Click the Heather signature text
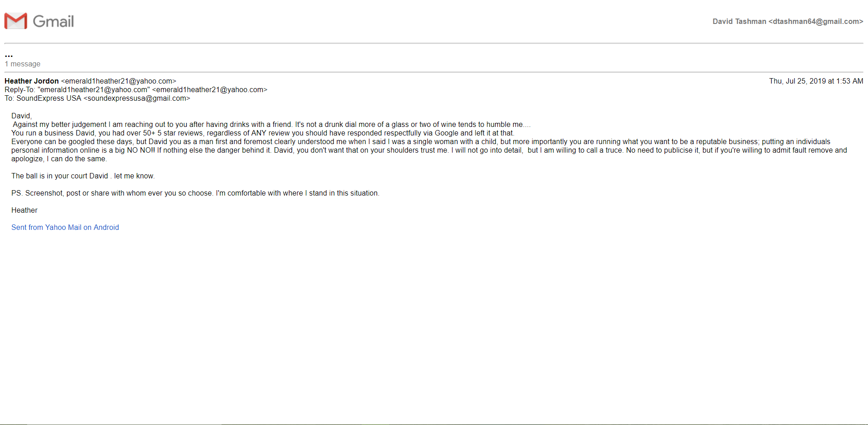This screenshot has width=868, height=425. pyautogui.click(x=24, y=210)
